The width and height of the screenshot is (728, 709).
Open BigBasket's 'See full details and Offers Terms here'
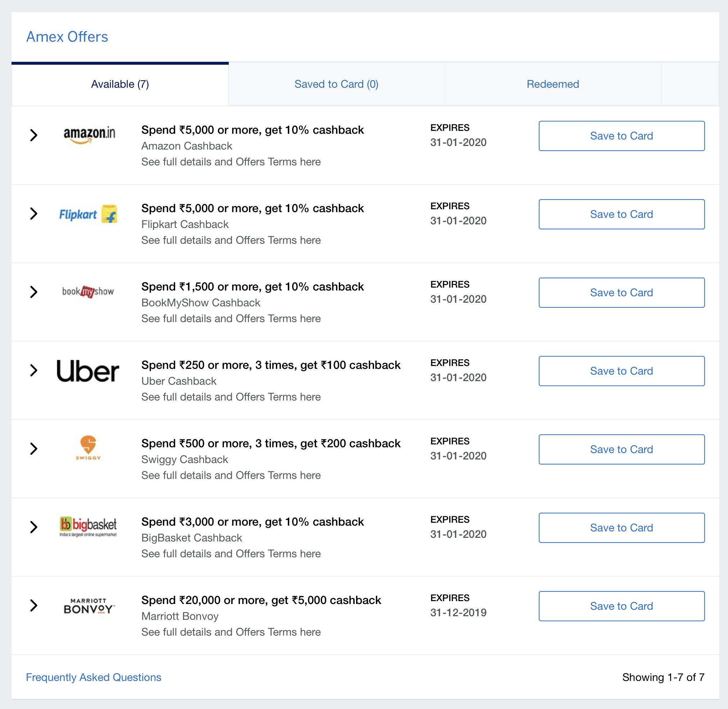click(231, 554)
